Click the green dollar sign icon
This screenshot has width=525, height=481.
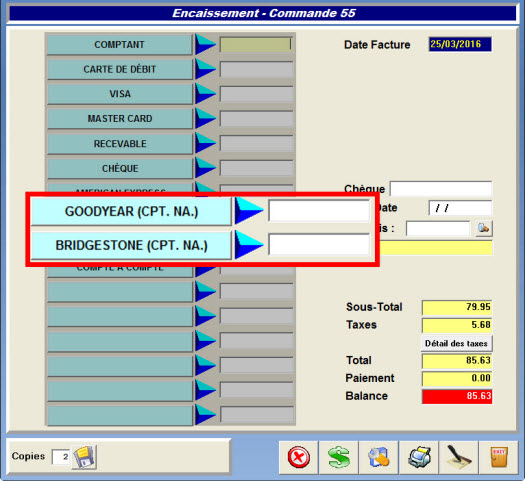(339, 457)
